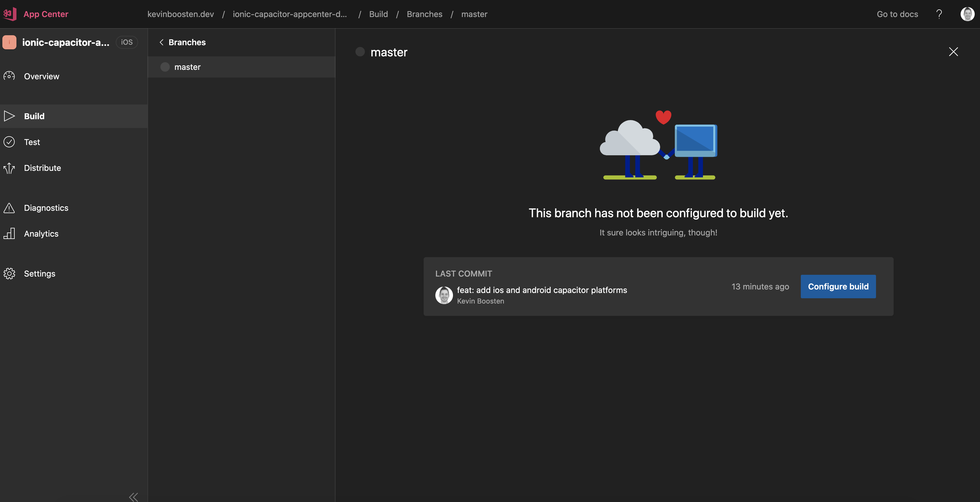This screenshot has width=980, height=502.
Task: Click the 13 minutes ago timestamp
Action: pyautogui.click(x=760, y=286)
